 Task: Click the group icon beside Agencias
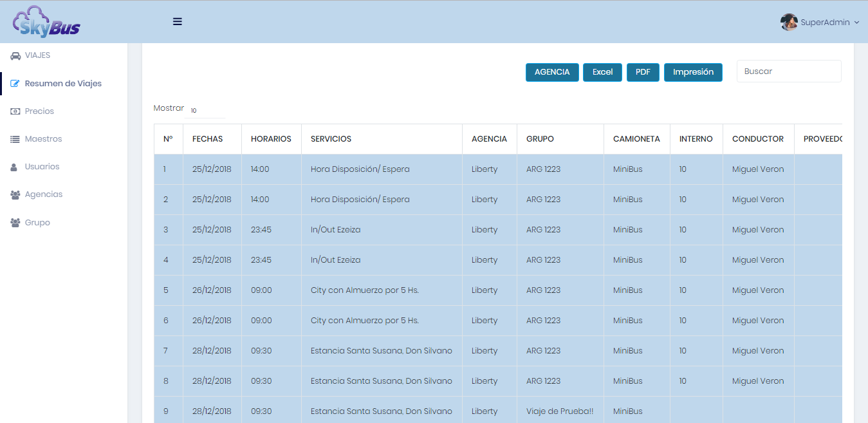pyautogui.click(x=15, y=194)
